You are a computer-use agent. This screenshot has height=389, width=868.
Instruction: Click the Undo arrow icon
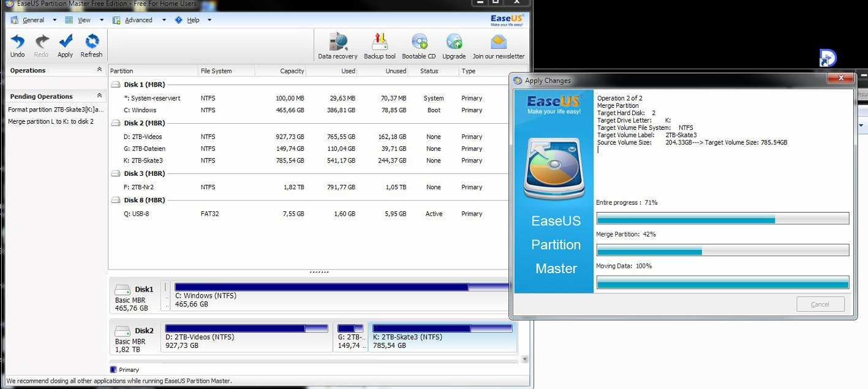pos(18,41)
